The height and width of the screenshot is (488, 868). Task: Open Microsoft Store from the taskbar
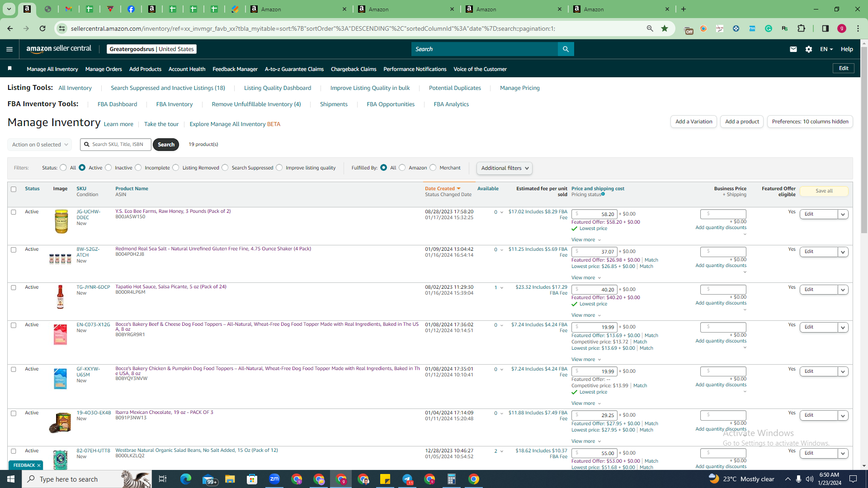tap(252, 479)
